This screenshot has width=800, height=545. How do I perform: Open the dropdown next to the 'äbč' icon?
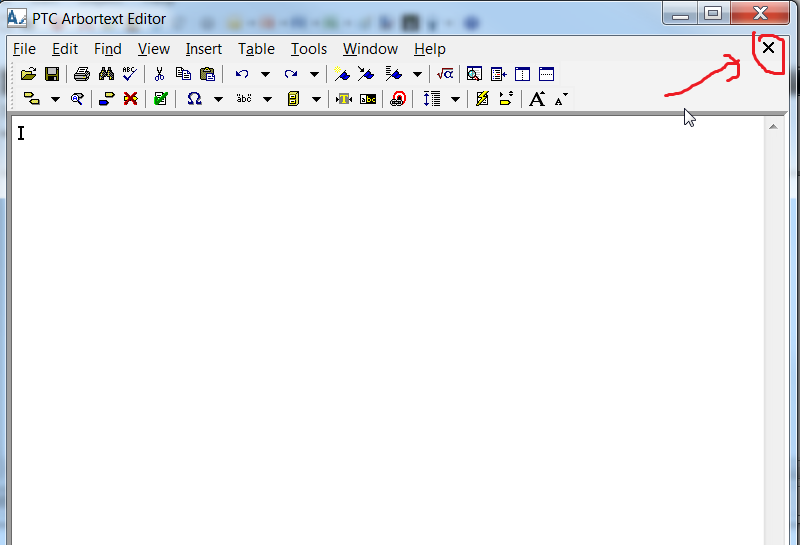pyautogui.click(x=267, y=99)
